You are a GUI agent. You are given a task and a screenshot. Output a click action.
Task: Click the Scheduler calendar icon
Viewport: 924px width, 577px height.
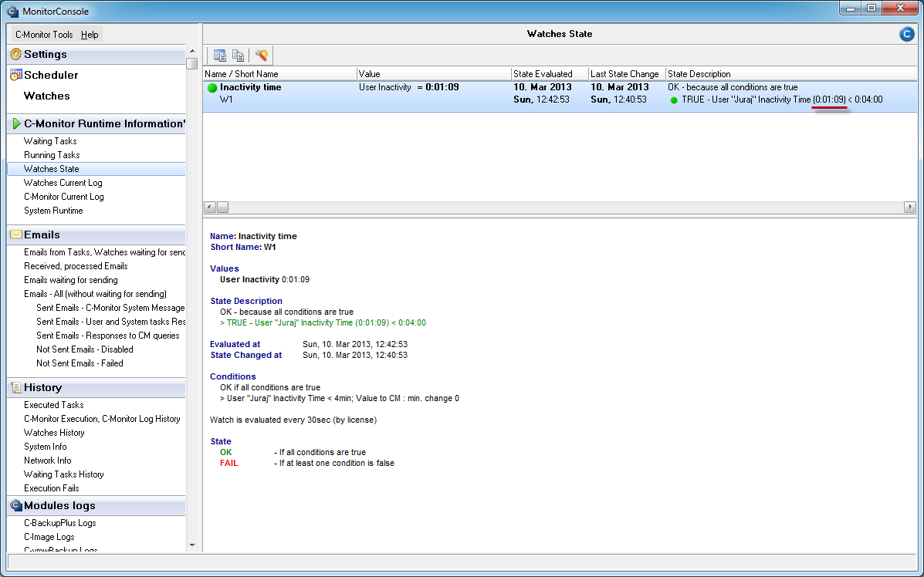16,75
